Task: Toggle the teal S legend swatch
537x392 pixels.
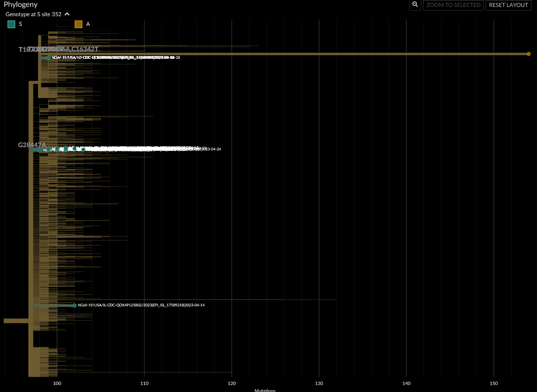Action: tap(11, 24)
